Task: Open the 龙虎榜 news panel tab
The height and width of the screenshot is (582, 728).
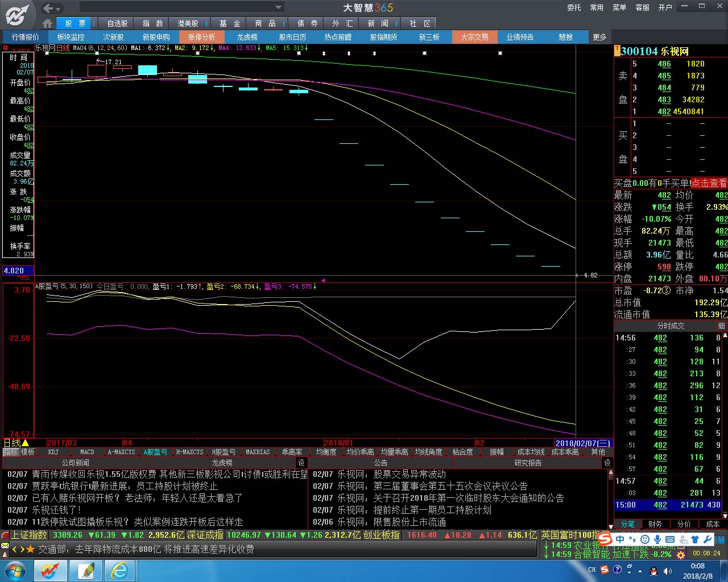Action: click(222, 463)
